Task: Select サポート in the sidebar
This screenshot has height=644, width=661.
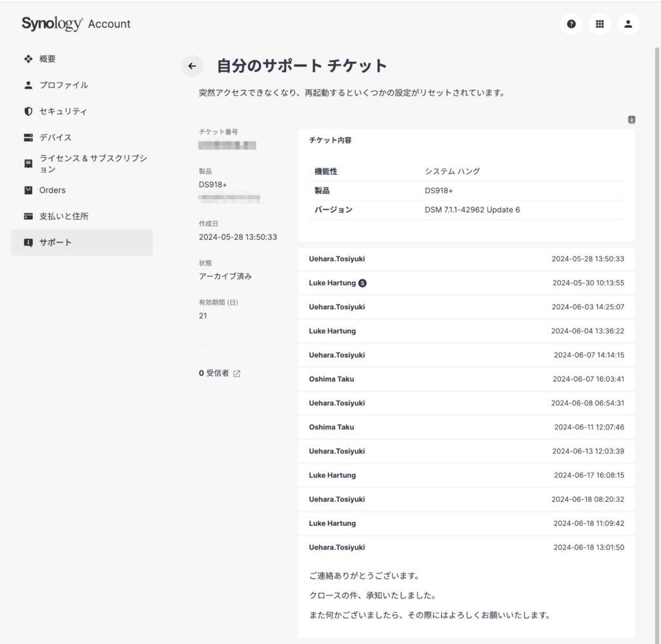Action: 82,242
